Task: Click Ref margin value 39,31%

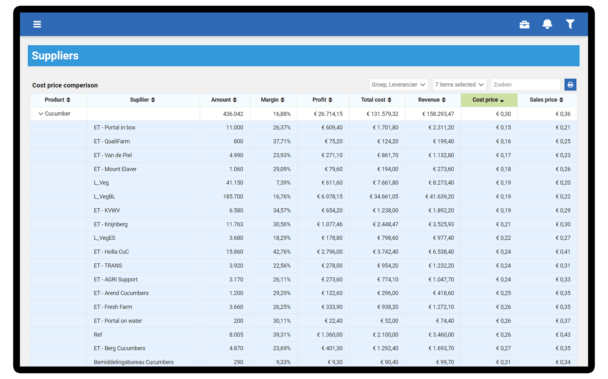Action: click(x=282, y=334)
